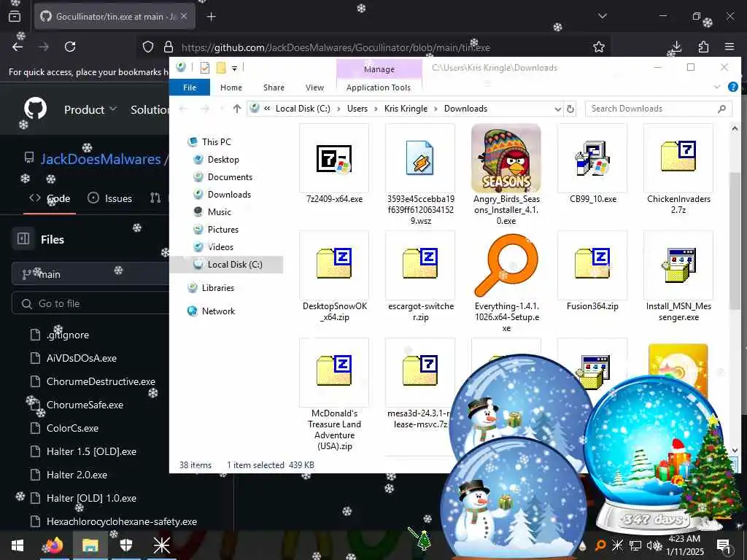
Task: Open the 7z2409-x64.exe file icon
Action: (334, 158)
